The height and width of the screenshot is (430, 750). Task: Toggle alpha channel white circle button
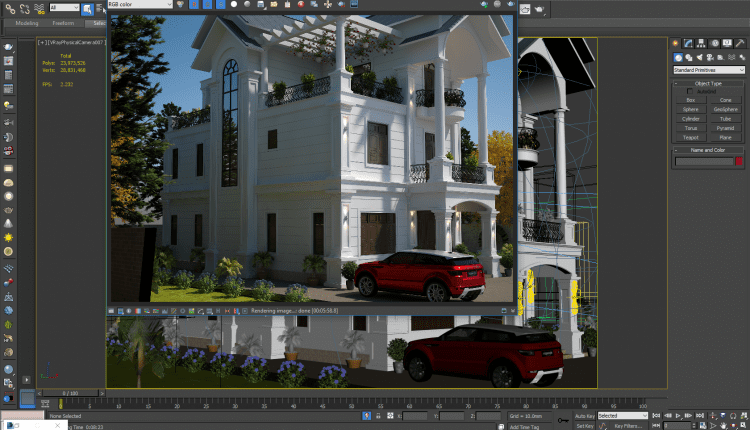pos(234,4)
